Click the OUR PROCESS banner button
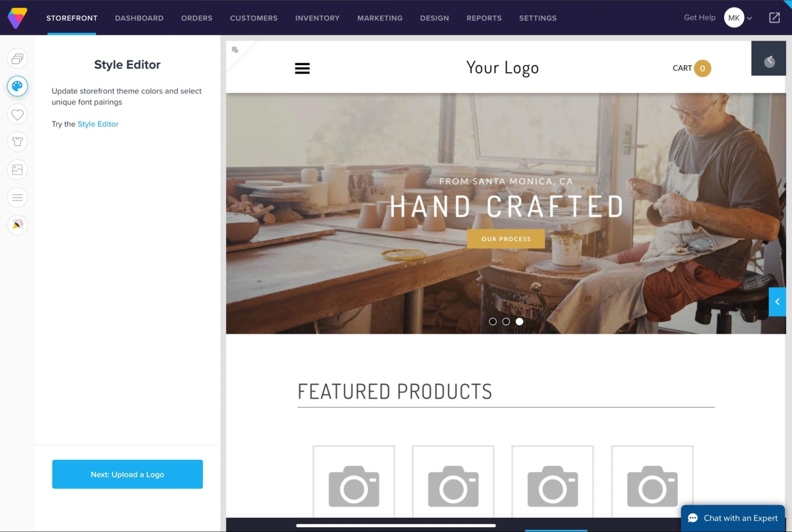792x532 pixels. click(x=506, y=239)
